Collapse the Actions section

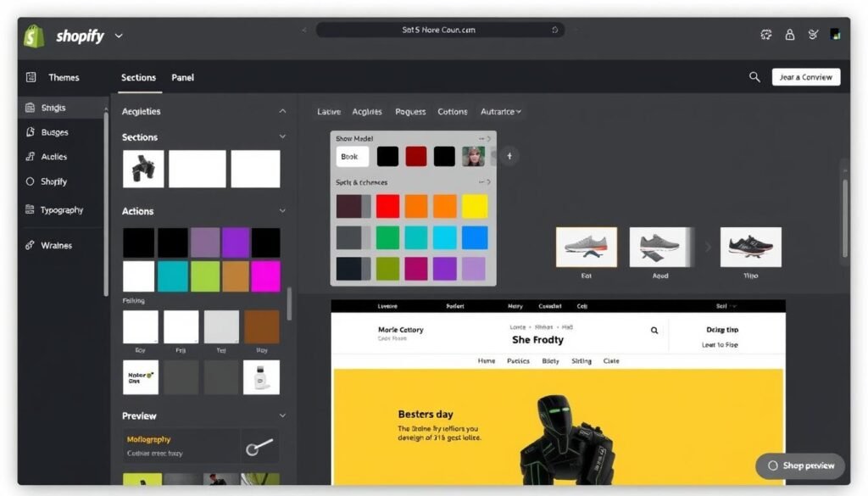click(283, 211)
